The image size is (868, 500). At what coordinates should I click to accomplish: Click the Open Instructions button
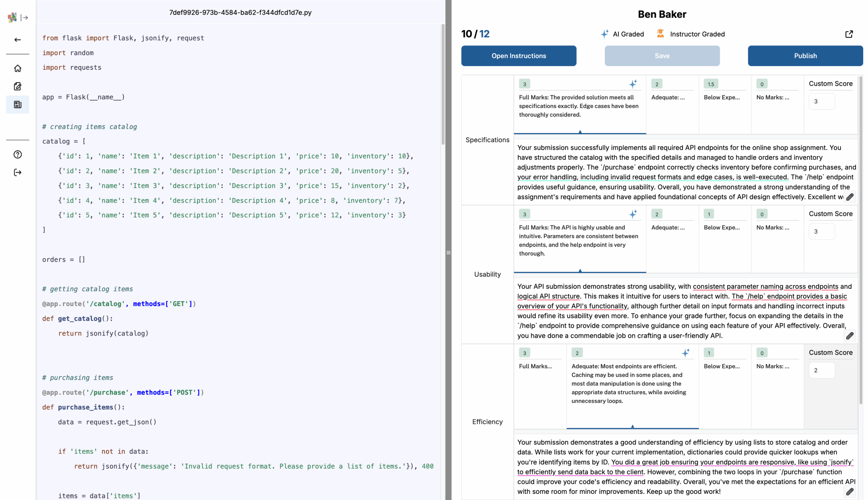click(x=518, y=56)
